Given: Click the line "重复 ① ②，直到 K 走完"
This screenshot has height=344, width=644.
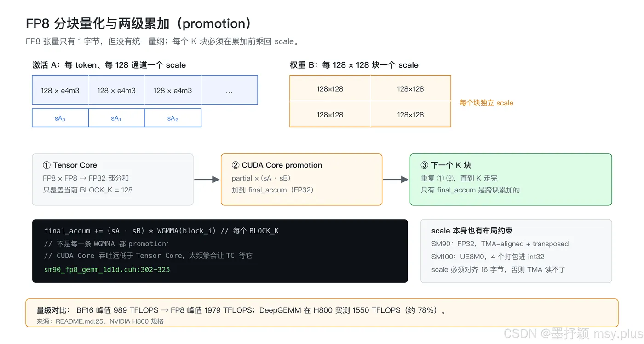Looking at the screenshot, I should (459, 178).
